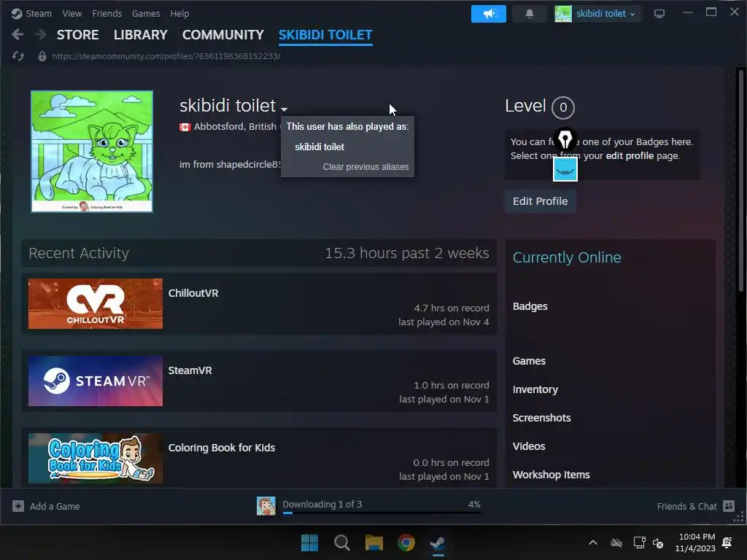Open Google Chrome from taskbar
Screen dimensions: 747x560
click(x=406, y=542)
